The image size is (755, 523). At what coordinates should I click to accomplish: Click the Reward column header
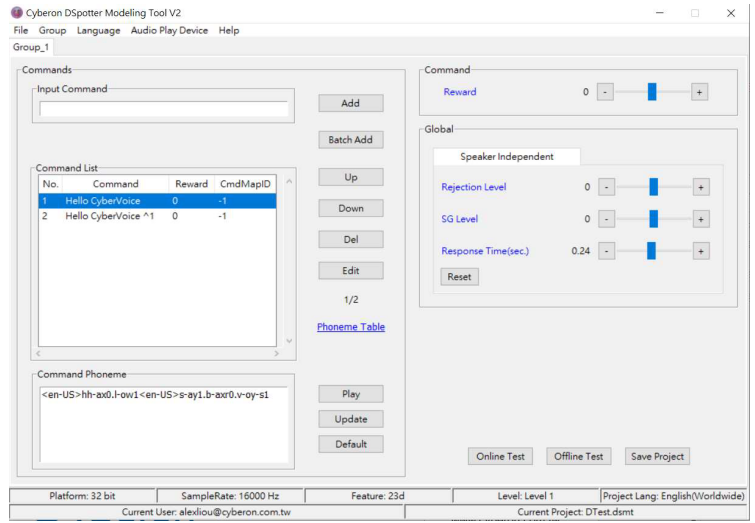pos(191,184)
